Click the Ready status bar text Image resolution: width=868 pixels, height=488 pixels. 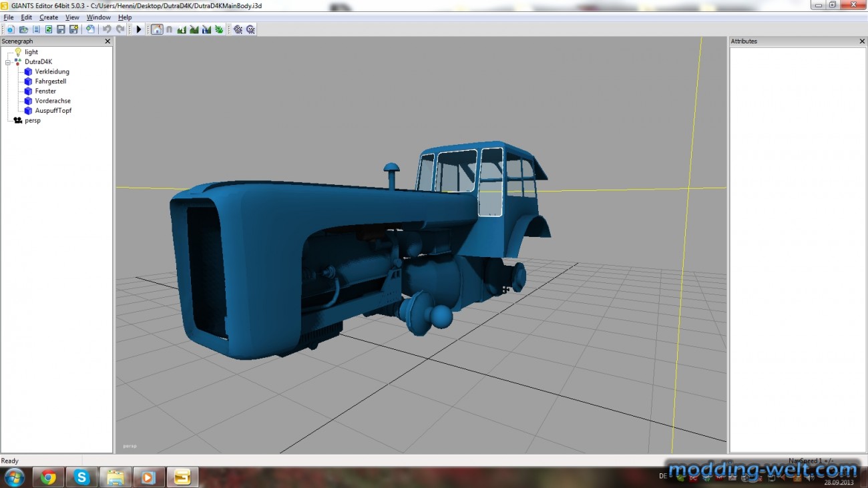10,461
